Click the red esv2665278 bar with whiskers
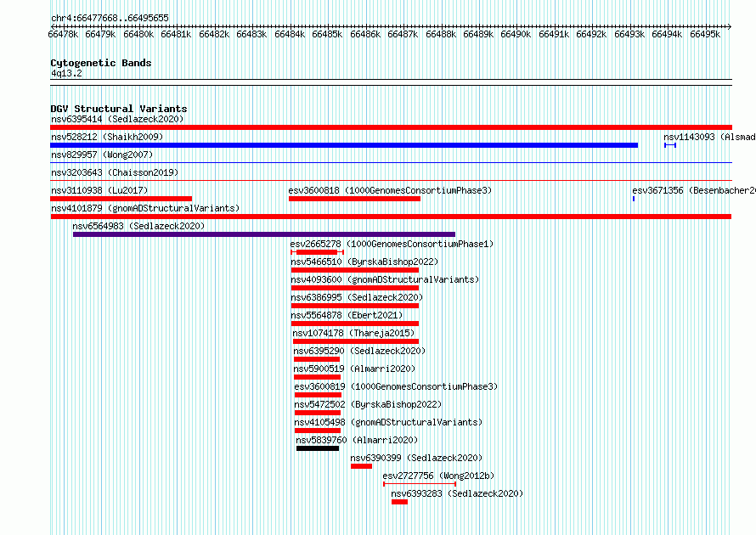Image resolution: width=756 pixels, height=535 pixels. [x=317, y=252]
